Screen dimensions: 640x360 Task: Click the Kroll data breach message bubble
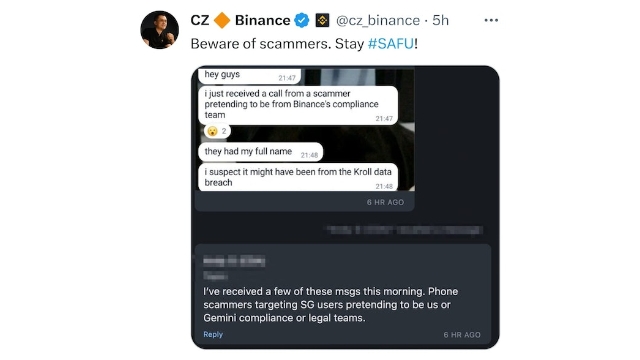click(298, 177)
